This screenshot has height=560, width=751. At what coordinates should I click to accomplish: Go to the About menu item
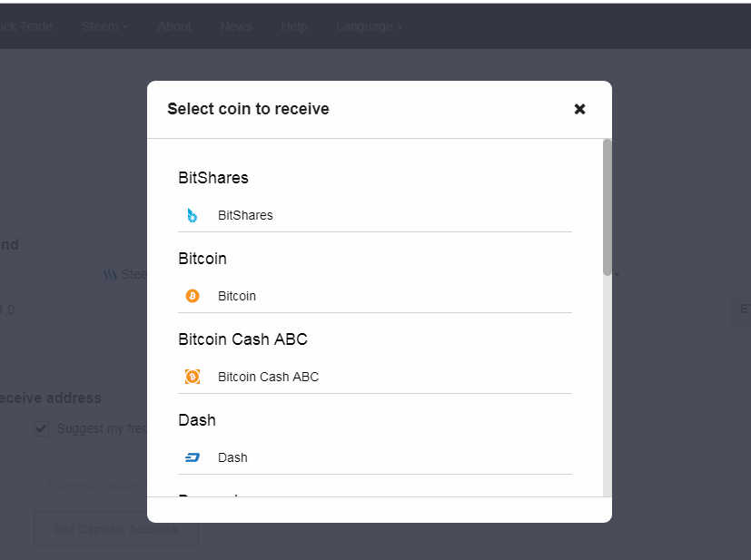pyautogui.click(x=174, y=27)
